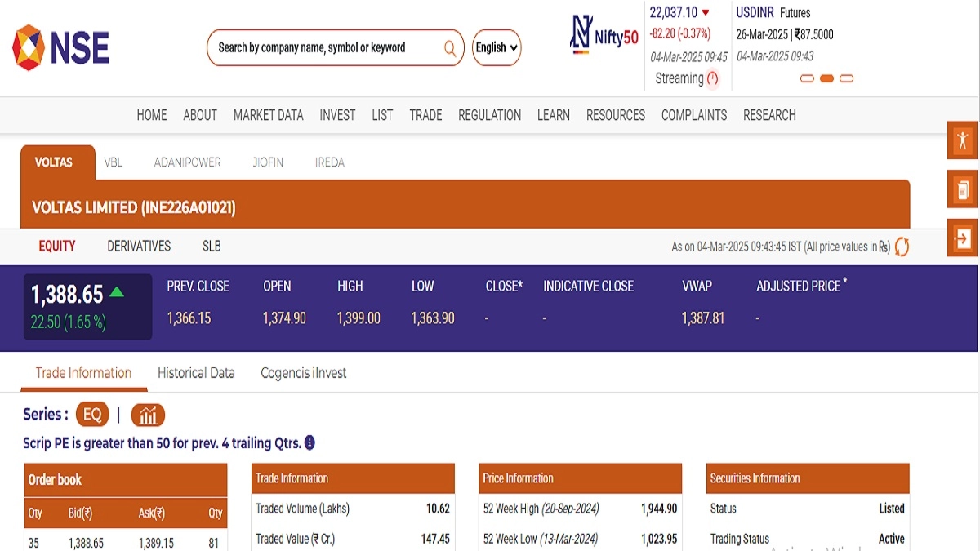
Task: Click the info icon beside Scrip PE notice
Action: [x=310, y=443]
